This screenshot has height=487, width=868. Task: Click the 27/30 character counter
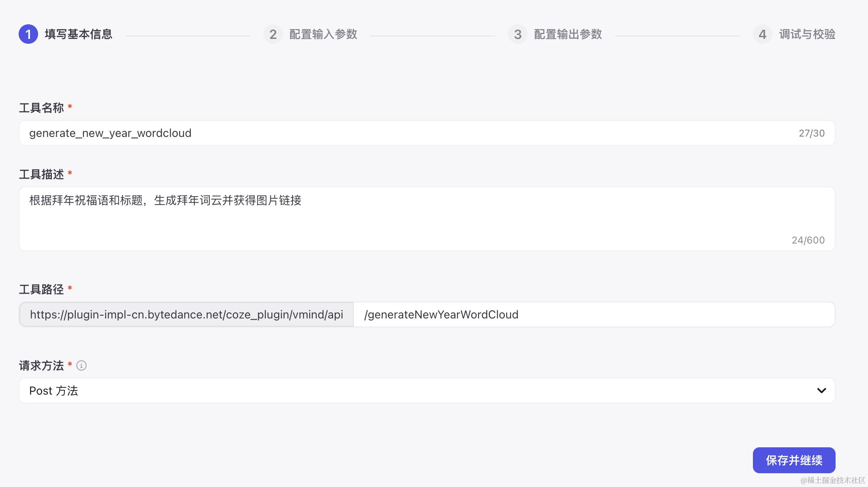tap(811, 133)
